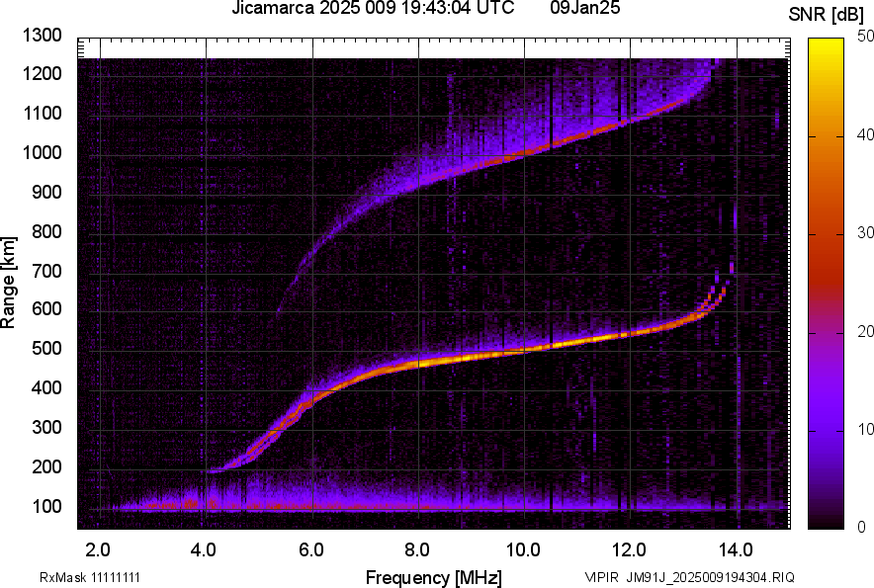Click the colorbar tick label 40
The image size is (874, 588).
(865, 135)
